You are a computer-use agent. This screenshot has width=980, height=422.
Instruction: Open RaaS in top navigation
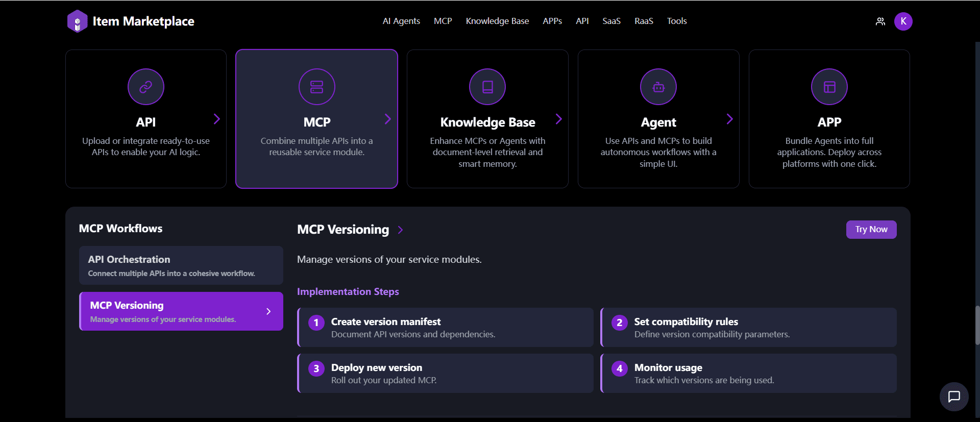(x=644, y=21)
